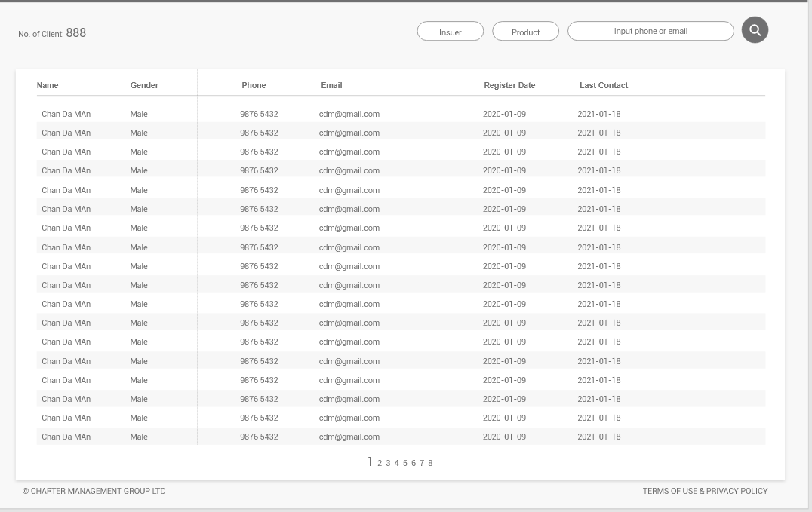
Task: Go to page 6 in pagination
Action: [414, 463]
